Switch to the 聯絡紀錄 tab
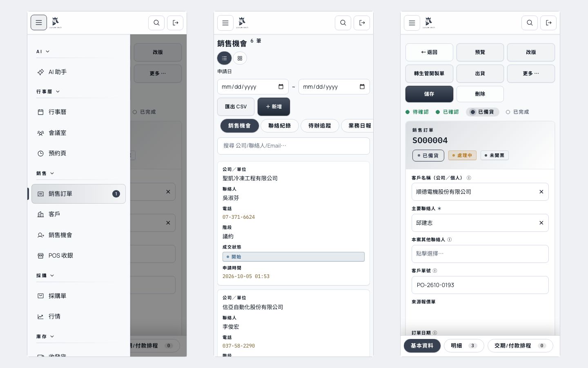 280,126
